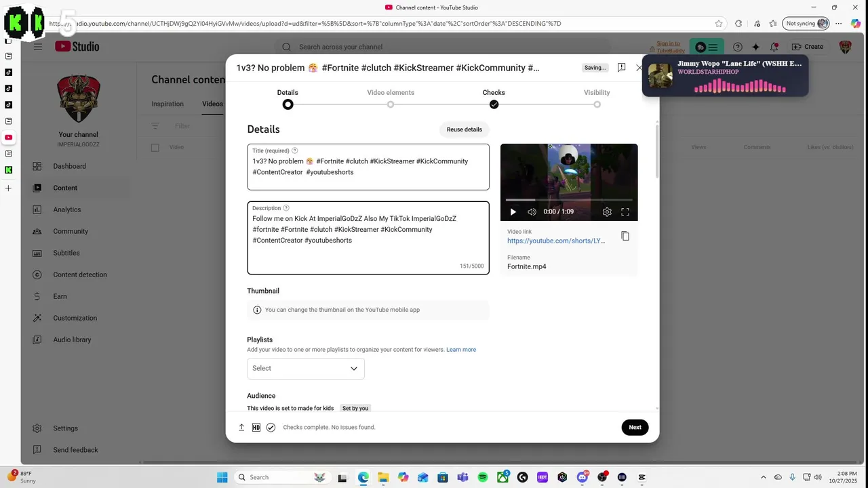Image resolution: width=868 pixels, height=488 pixels.
Task: Show hidden system tray icons chevron
Action: click(764, 477)
